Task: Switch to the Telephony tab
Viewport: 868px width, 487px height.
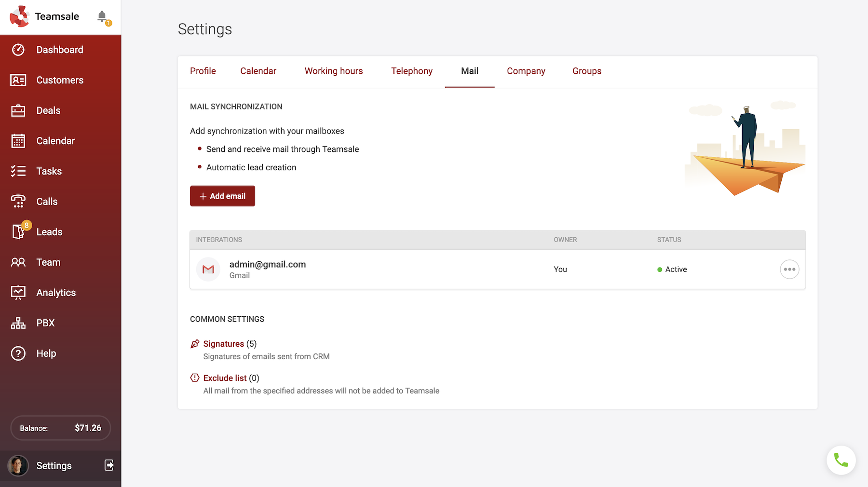Action: 411,71
